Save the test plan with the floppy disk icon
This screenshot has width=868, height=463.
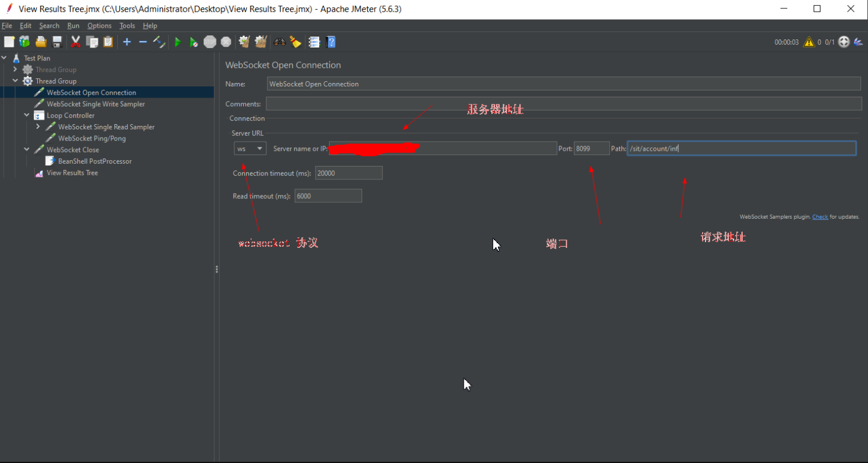(x=57, y=42)
